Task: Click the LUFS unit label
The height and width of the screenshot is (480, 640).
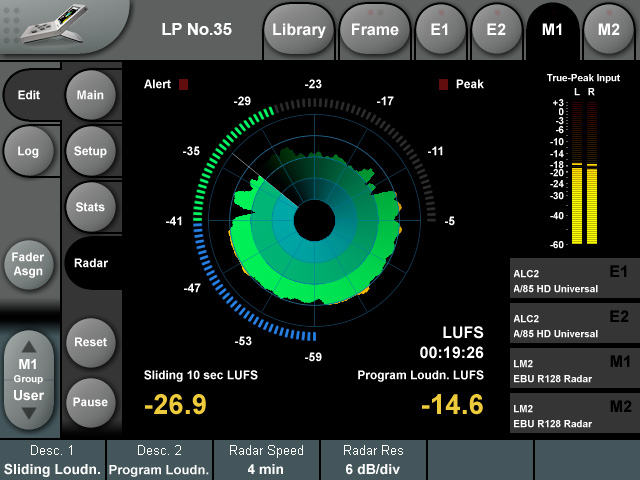Action: pyautogui.click(x=463, y=332)
